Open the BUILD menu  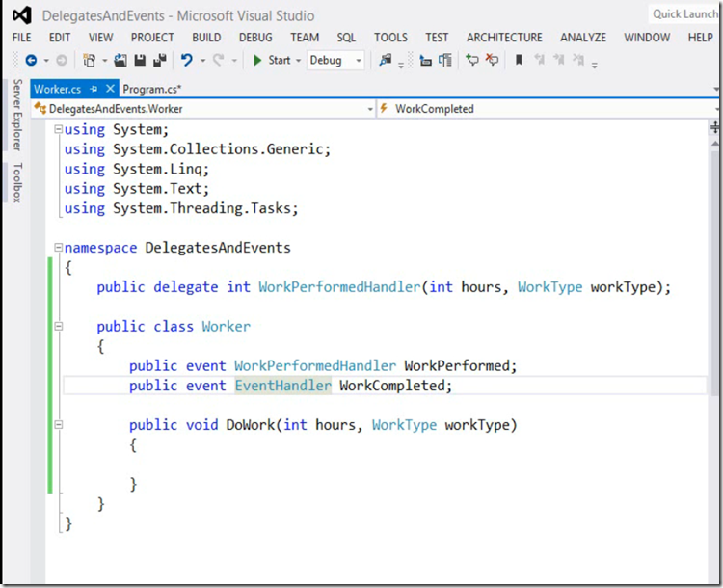tap(206, 38)
